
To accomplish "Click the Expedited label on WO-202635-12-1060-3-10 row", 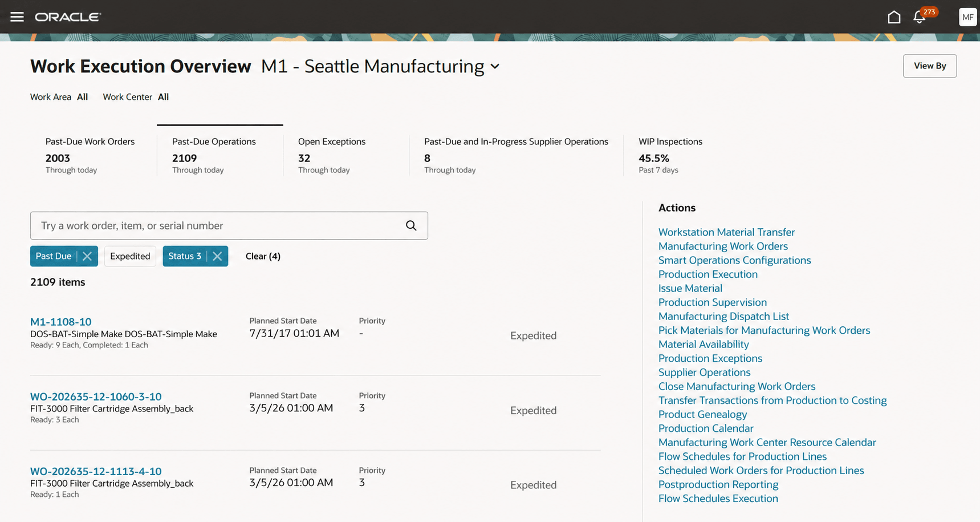I will (x=533, y=410).
